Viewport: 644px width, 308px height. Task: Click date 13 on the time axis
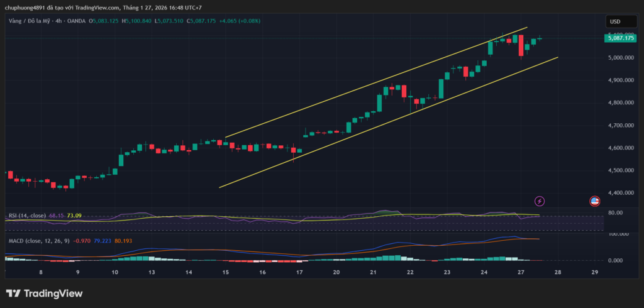tap(152, 273)
